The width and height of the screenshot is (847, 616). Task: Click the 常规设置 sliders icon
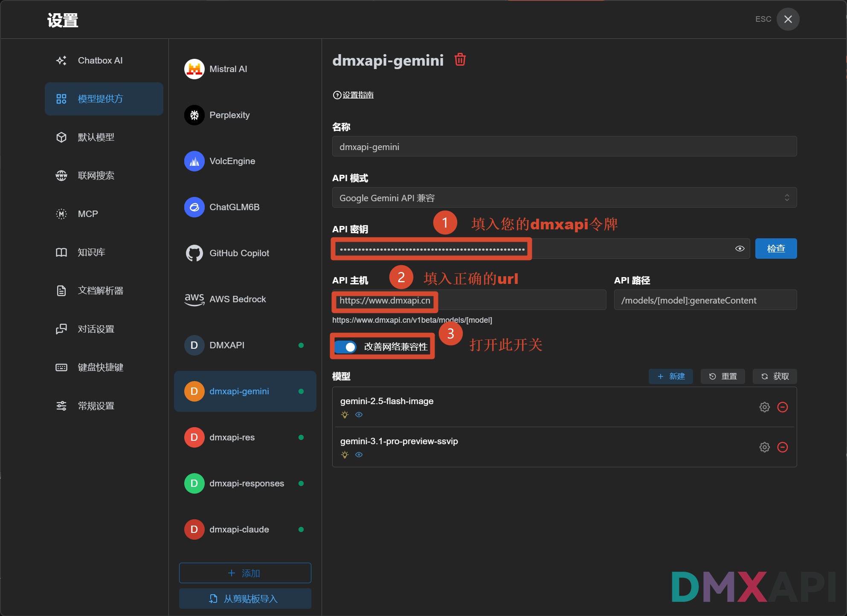[61, 406]
